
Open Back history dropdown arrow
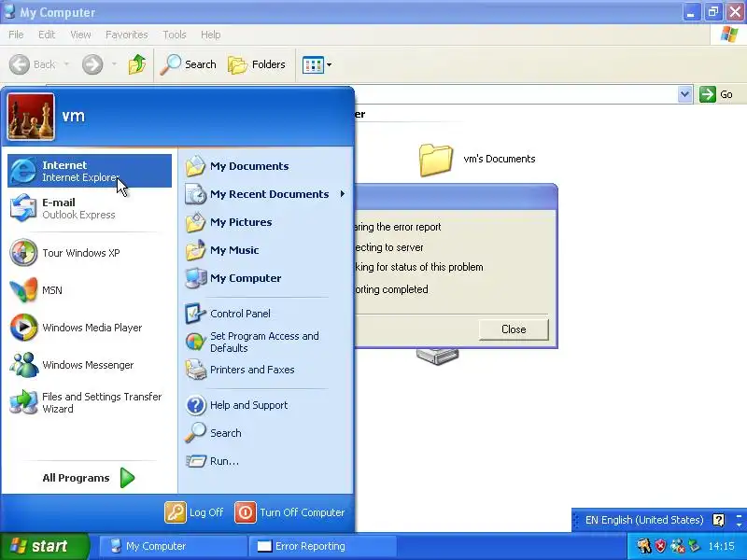(x=66, y=64)
